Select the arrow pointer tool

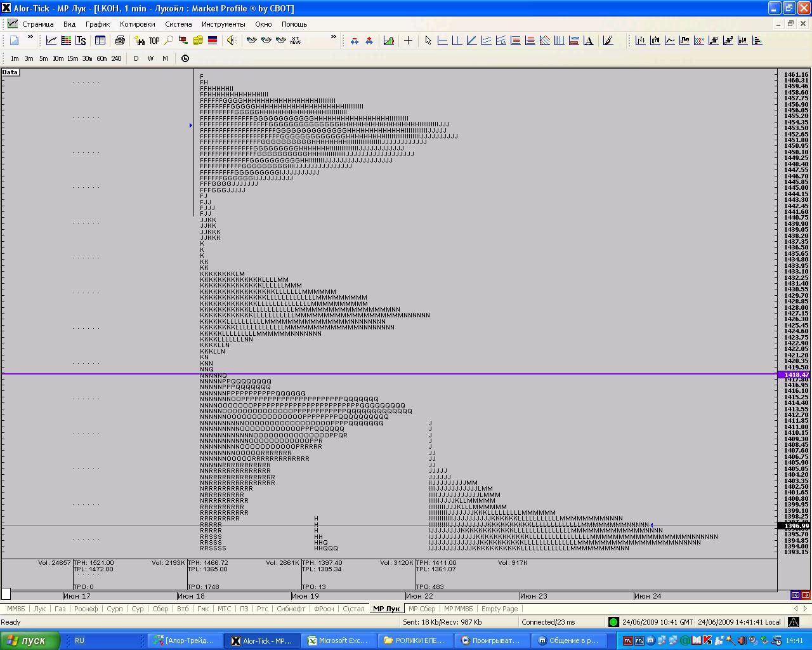[428, 41]
